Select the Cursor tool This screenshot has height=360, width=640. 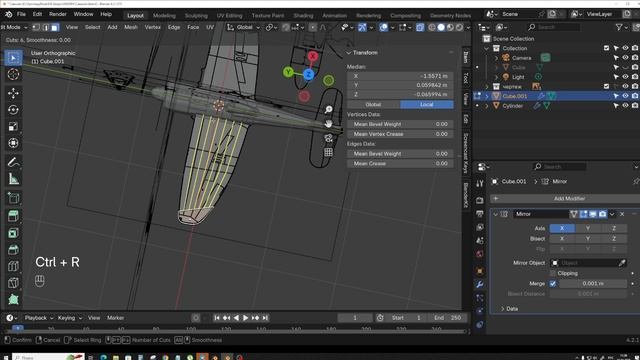tap(13, 74)
